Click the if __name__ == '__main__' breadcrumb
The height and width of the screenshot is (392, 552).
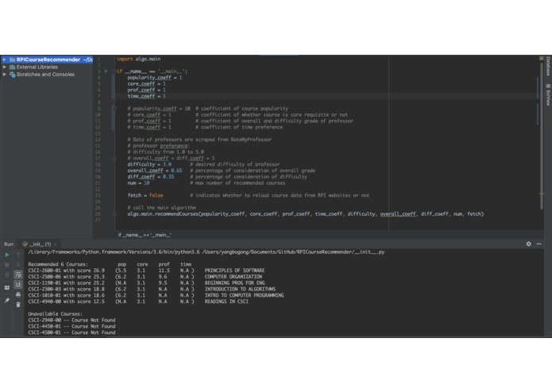coord(145,235)
